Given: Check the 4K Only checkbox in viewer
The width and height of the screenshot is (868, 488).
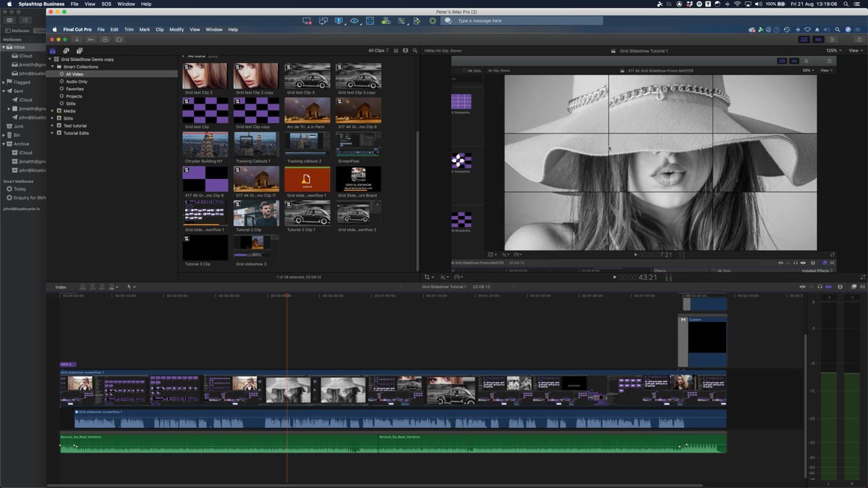Looking at the screenshot, I should 465,70.
